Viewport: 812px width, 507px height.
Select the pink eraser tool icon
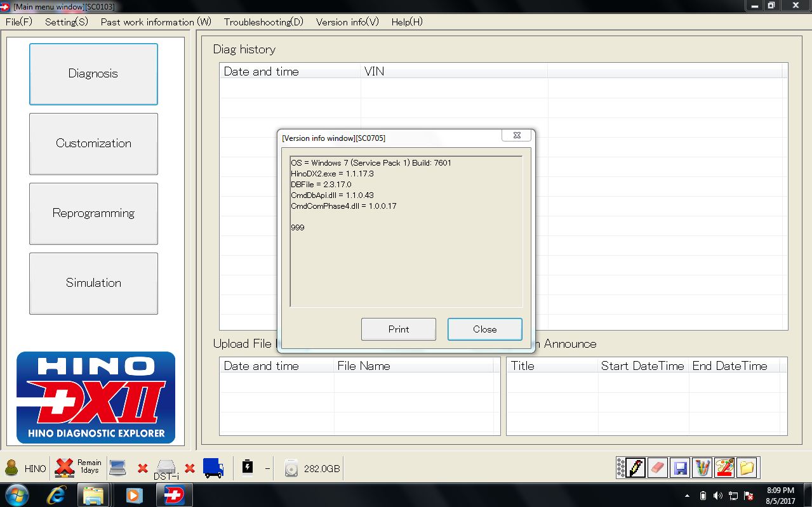coord(657,468)
